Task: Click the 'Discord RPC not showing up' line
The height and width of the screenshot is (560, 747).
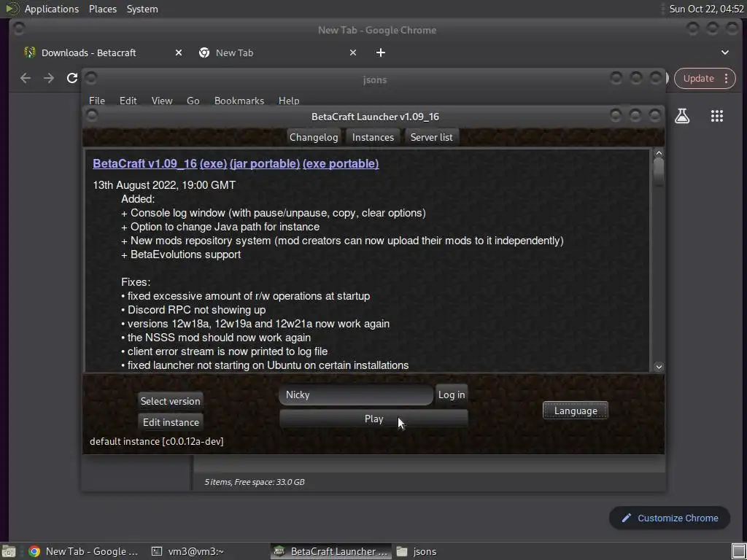Action: coord(193,310)
